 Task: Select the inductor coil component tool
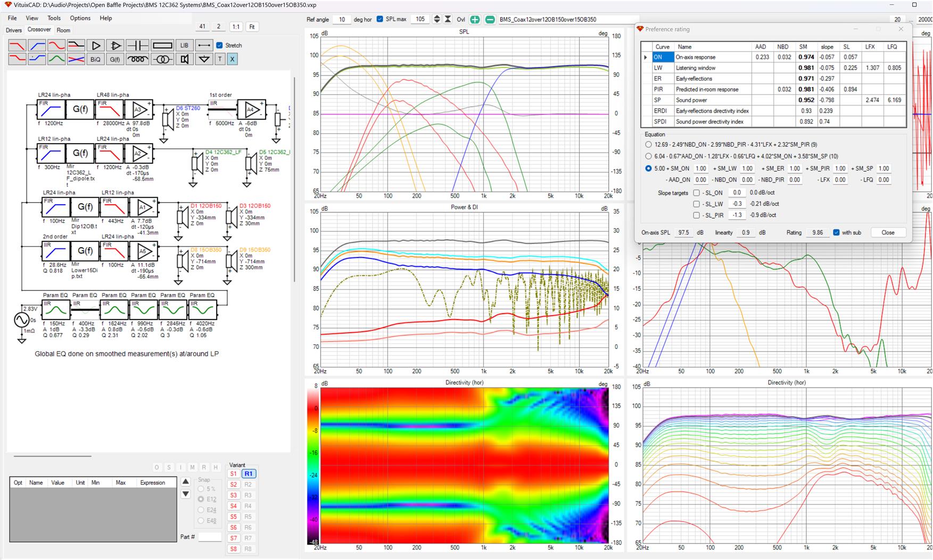point(137,59)
